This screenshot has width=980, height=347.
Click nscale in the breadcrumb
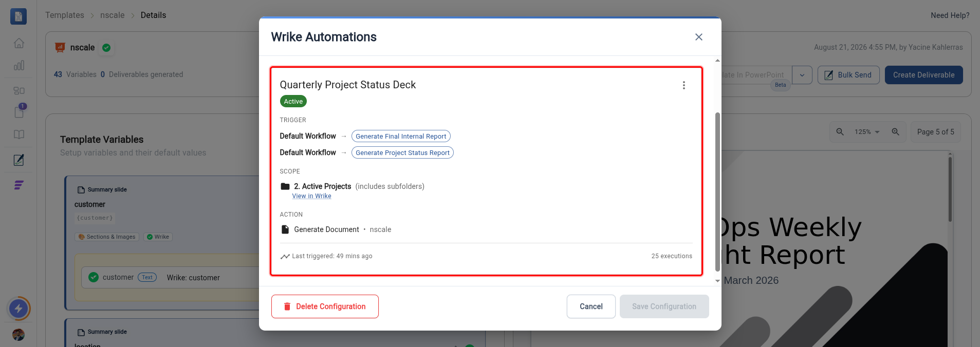pos(113,15)
